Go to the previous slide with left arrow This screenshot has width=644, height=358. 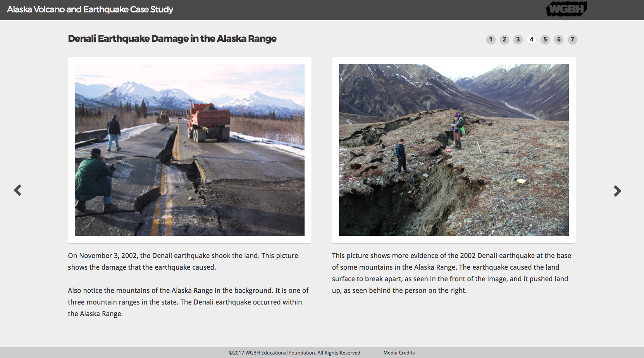[17, 190]
